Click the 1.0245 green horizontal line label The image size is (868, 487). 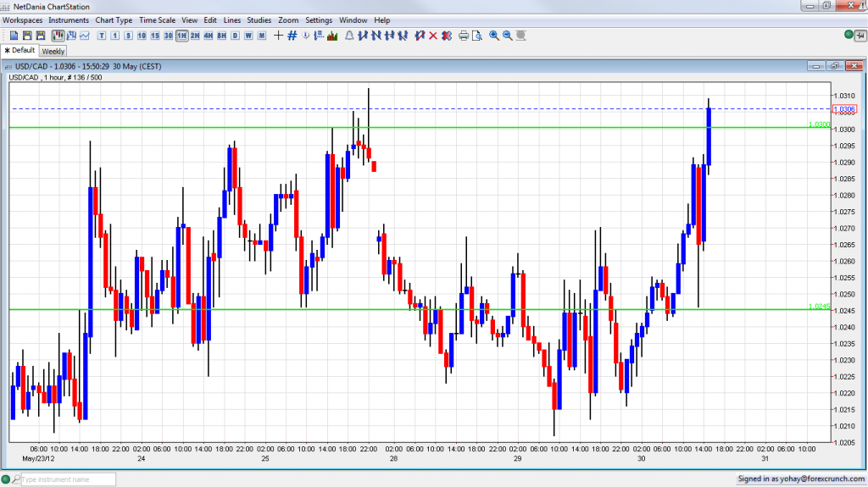[820, 307]
